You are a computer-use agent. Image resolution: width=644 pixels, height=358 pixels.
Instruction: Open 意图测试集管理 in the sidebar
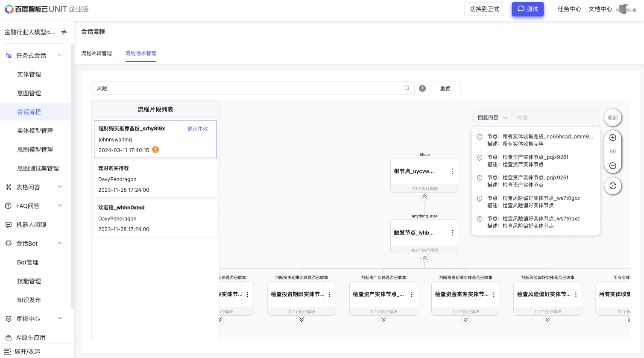click(38, 168)
